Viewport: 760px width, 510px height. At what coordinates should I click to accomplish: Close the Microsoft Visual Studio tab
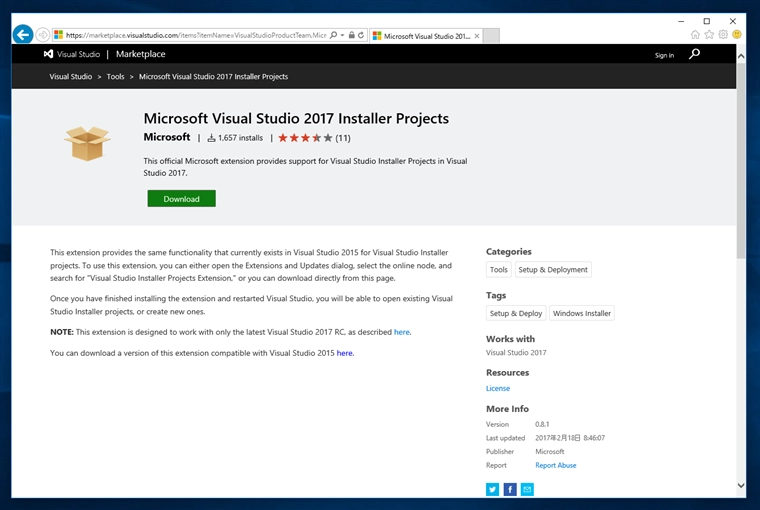pyautogui.click(x=477, y=36)
